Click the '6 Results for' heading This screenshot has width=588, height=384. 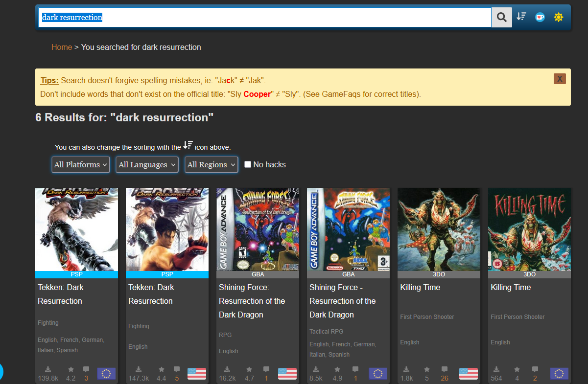(125, 117)
